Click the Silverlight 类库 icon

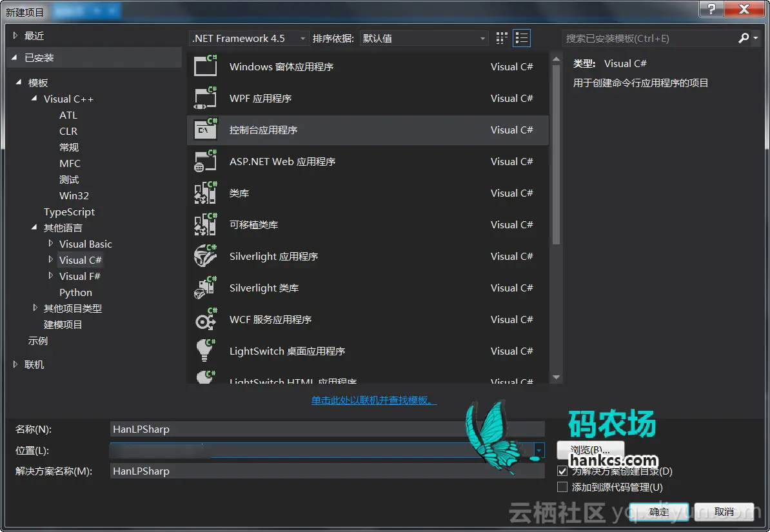click(x=205, y=288)
